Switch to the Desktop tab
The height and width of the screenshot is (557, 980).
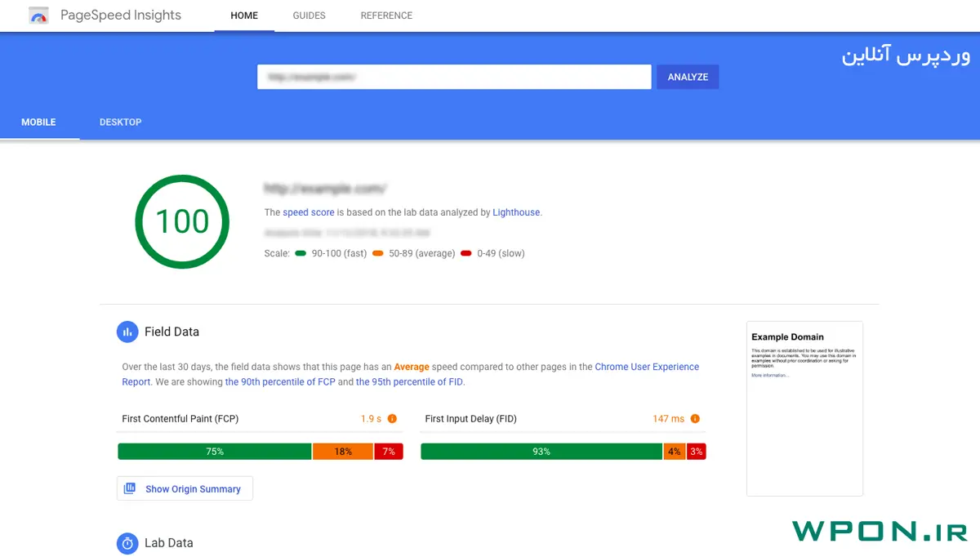tap(120, 123)
